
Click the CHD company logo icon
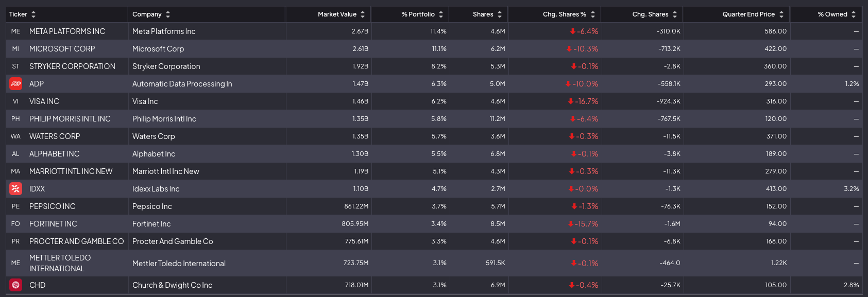(x=15, y=285)
